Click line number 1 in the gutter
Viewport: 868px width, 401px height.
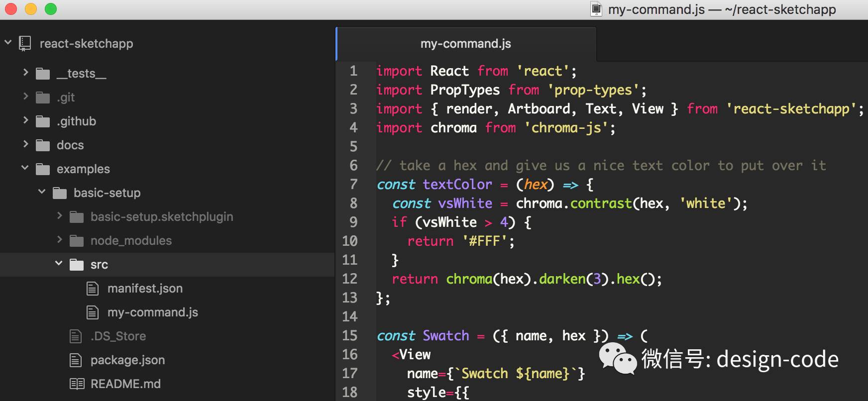click(x=353, y=71)
